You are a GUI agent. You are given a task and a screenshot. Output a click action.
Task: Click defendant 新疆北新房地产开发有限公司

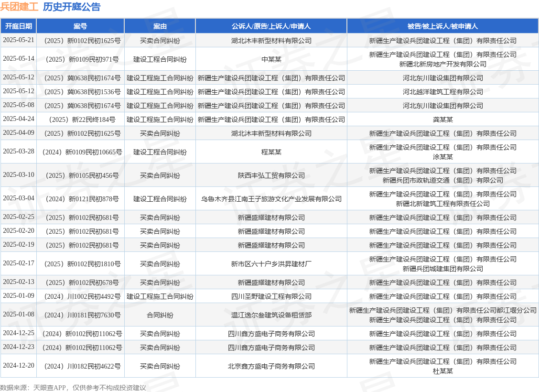[443, 64]
